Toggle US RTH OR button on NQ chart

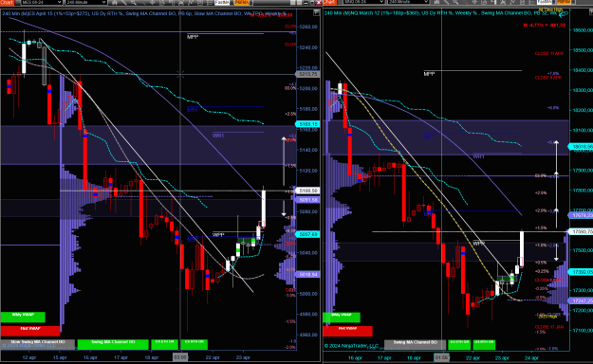coord(484,344)
